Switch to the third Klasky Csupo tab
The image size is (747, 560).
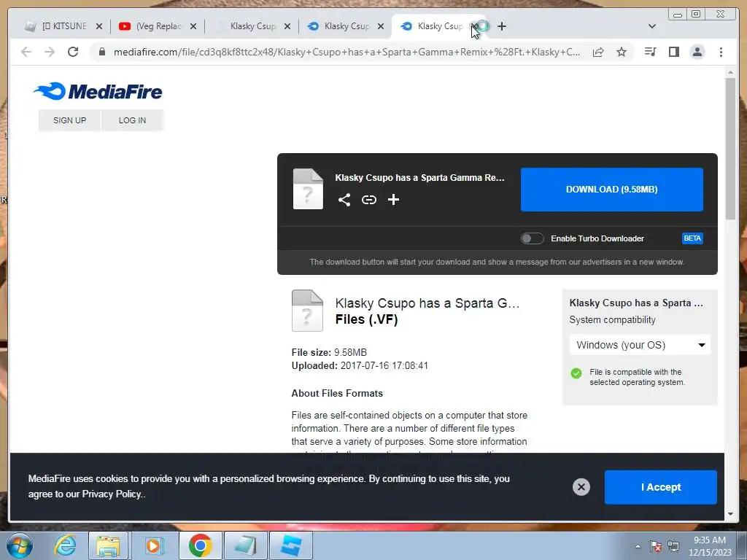252,26
